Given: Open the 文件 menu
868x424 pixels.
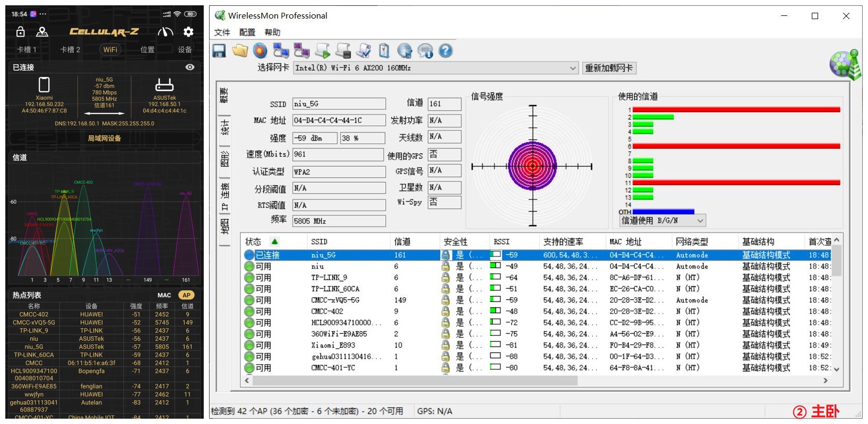Looking at the screenshot, I should (x=222, y=32).
